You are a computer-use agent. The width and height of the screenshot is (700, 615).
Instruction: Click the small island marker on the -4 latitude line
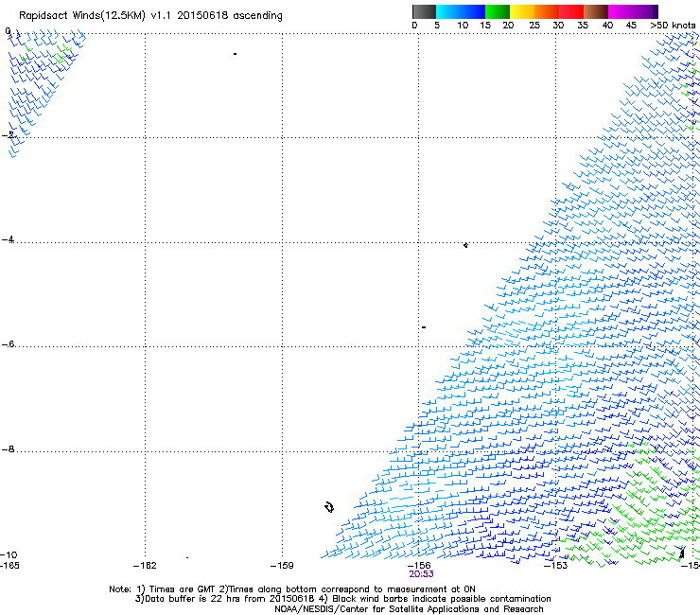[465, 245]
